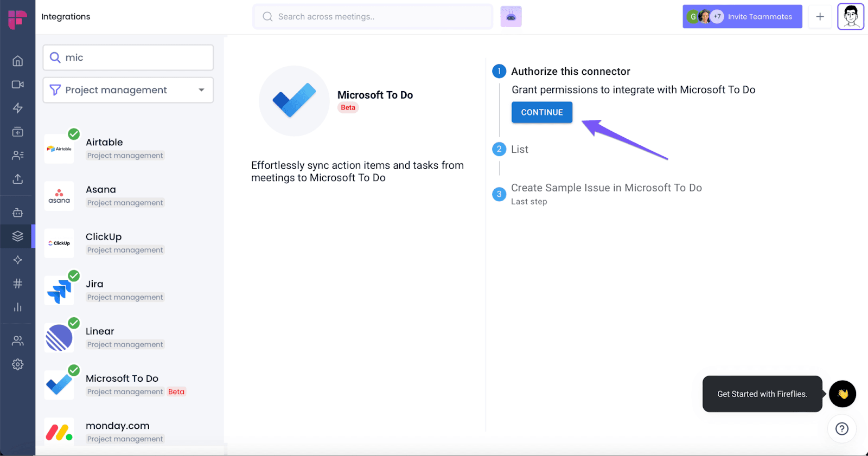Click the waving hand Fireflies icon
Screen dimensions: 868x456
843,394
